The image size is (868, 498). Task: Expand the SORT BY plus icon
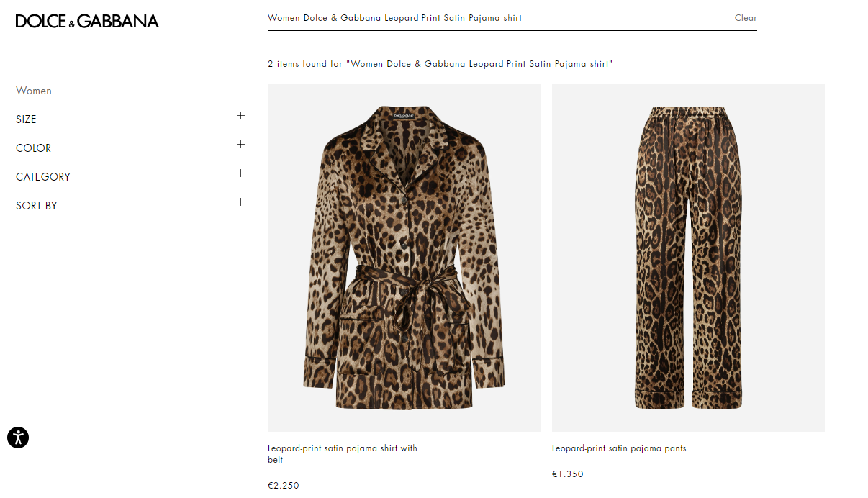[240, 202]
